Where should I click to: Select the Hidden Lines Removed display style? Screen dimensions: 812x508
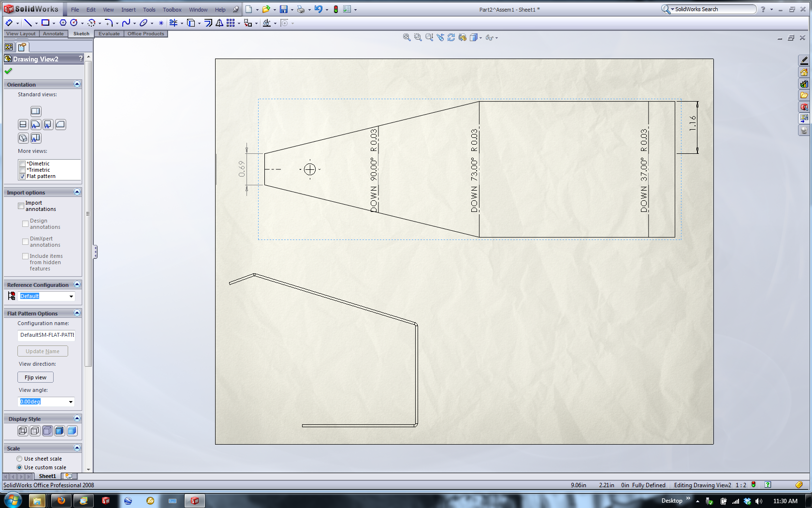[47, 431]
